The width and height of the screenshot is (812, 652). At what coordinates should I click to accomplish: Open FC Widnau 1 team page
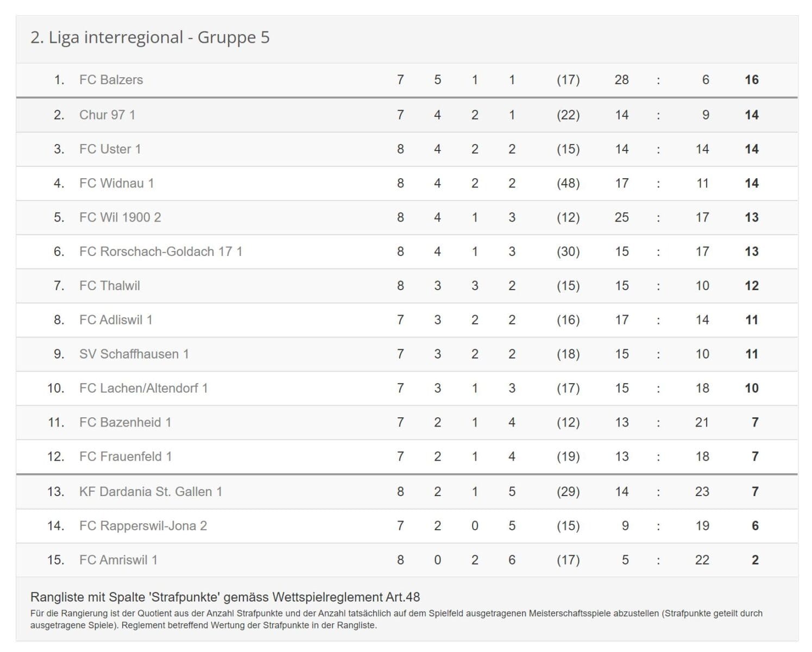coord(116,183)
